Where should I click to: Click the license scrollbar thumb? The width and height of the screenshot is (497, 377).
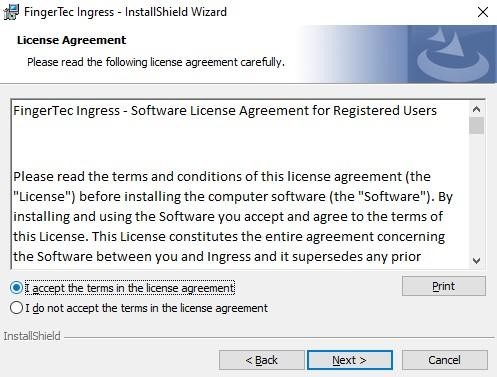(x=476, y=126)
